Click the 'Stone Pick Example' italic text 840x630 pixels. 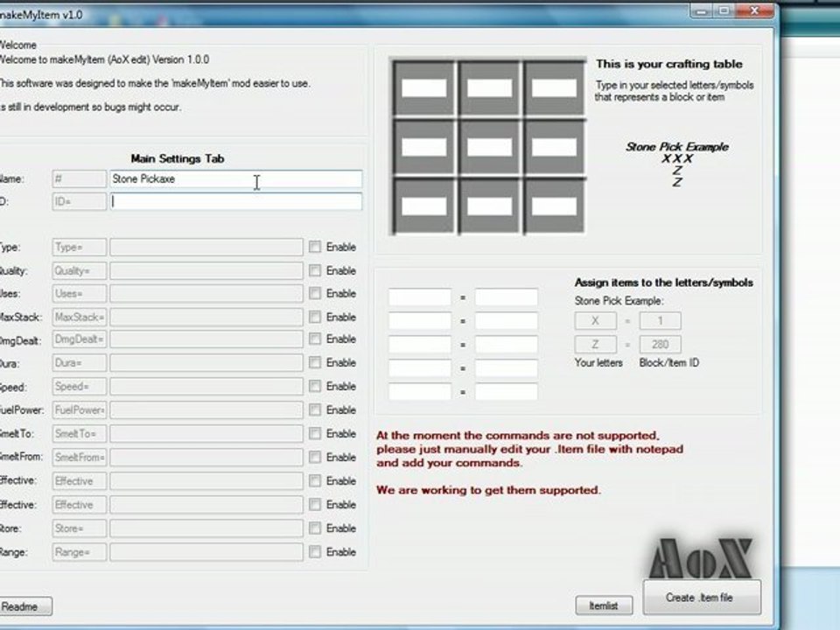[x=677, y=147]
